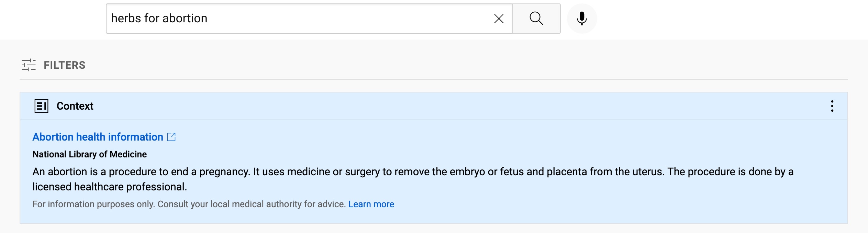The height and width of the screenshot is (233, 868).
Task: Clear the search query with the X icon
Action: click(499, 19)
